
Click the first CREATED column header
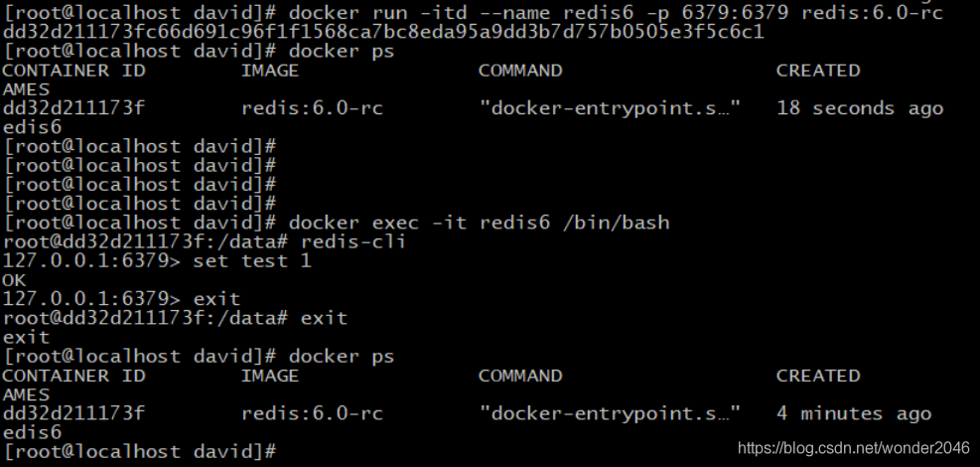pos(818,71)
